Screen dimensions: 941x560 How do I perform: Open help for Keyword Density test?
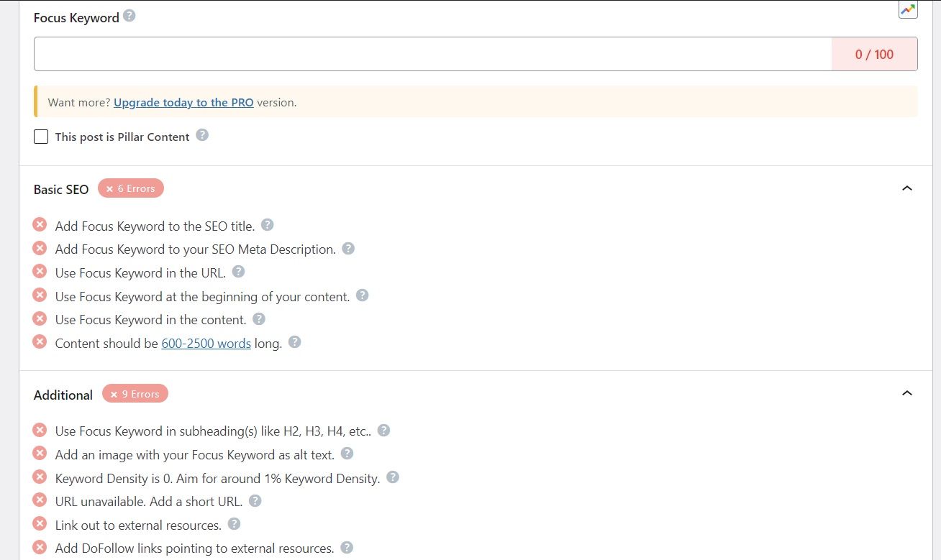click(393, 477)
